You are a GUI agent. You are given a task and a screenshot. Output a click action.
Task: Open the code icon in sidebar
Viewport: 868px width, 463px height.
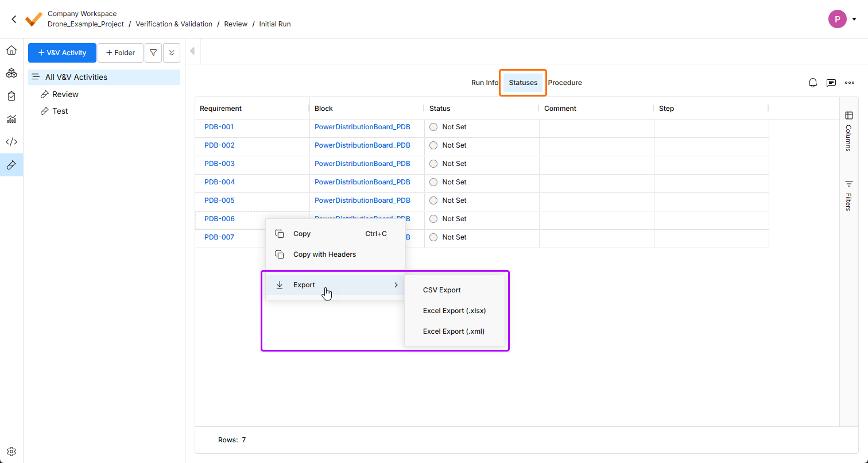pos(11,142)
